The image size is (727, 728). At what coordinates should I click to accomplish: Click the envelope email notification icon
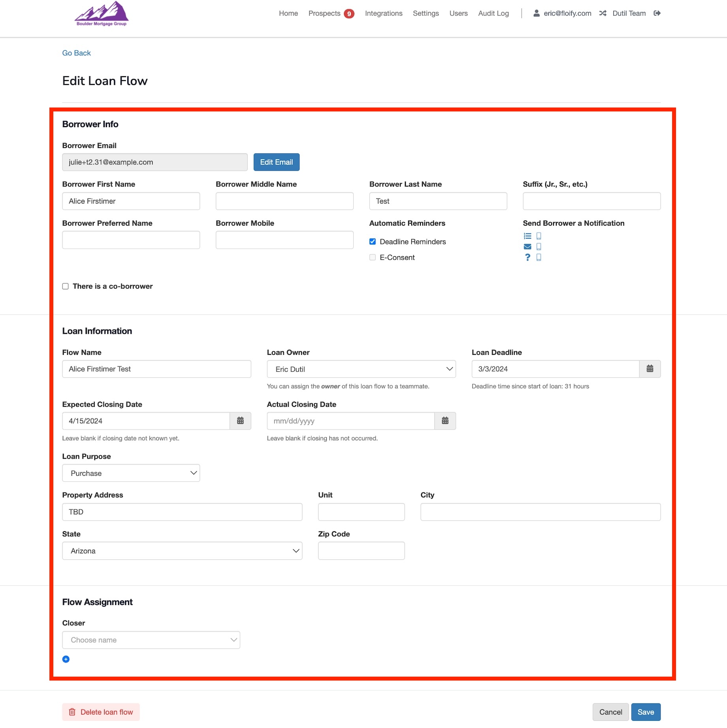(x=527, y=247)
